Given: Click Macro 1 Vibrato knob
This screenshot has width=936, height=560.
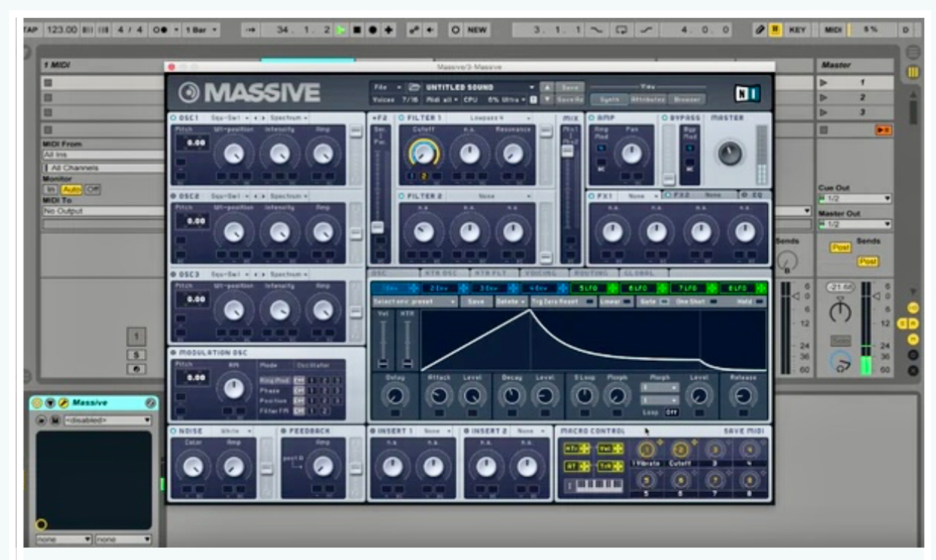Looking at the screenshot, I should tap(645, 450).
